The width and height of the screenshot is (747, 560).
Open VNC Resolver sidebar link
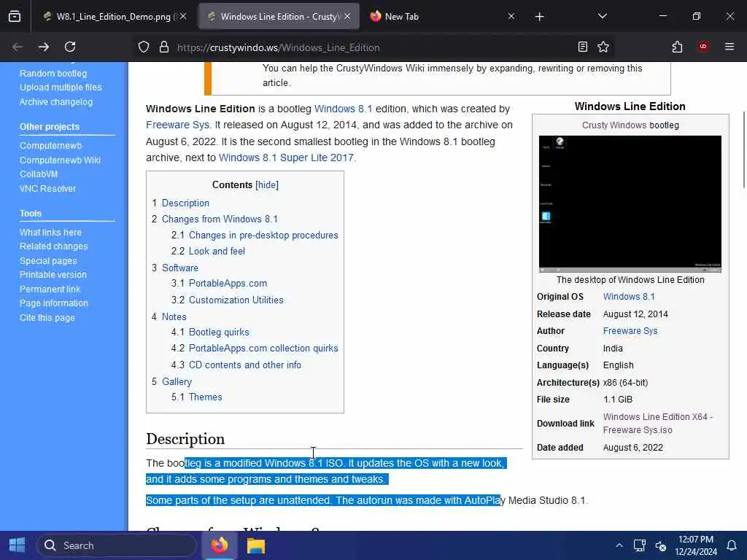pyautogui.click(x=47, y=189)
